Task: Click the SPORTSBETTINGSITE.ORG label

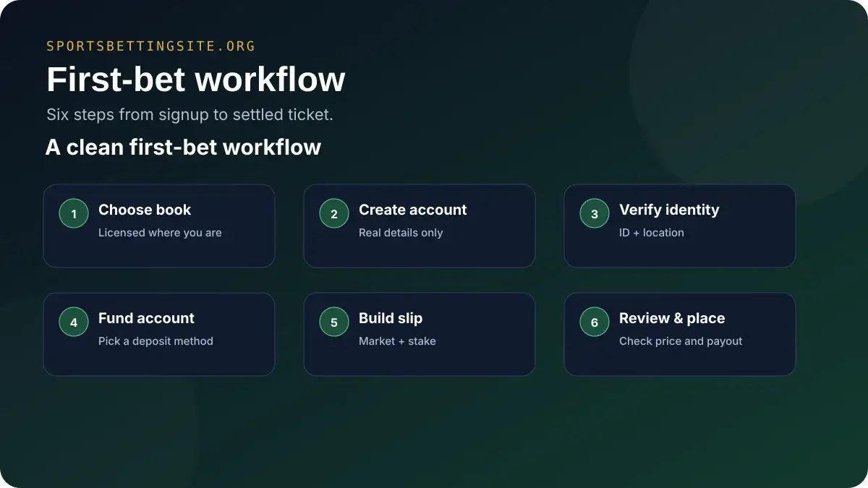Action: [x=151, y=46]
